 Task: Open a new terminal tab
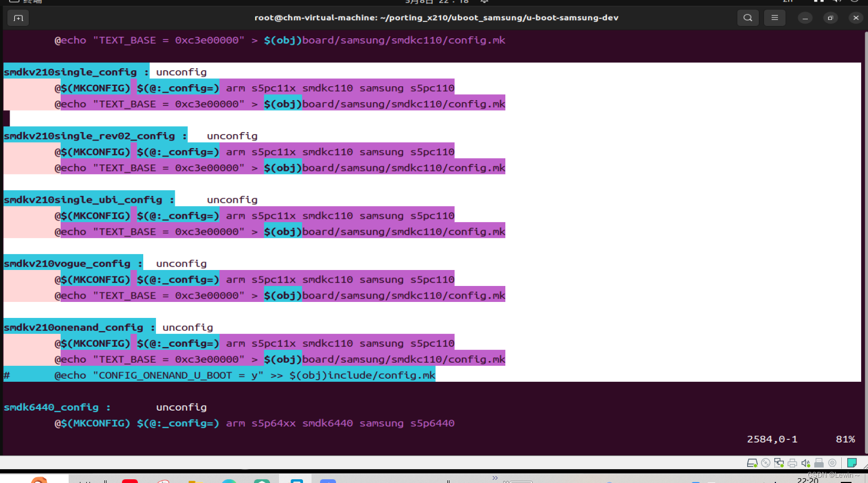click(19, 18)
